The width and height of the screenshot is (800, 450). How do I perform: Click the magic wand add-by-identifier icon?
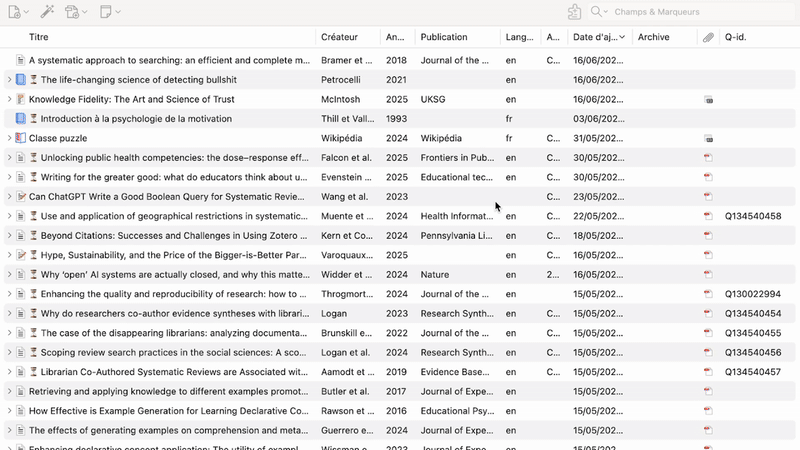[x=46, y=12]
